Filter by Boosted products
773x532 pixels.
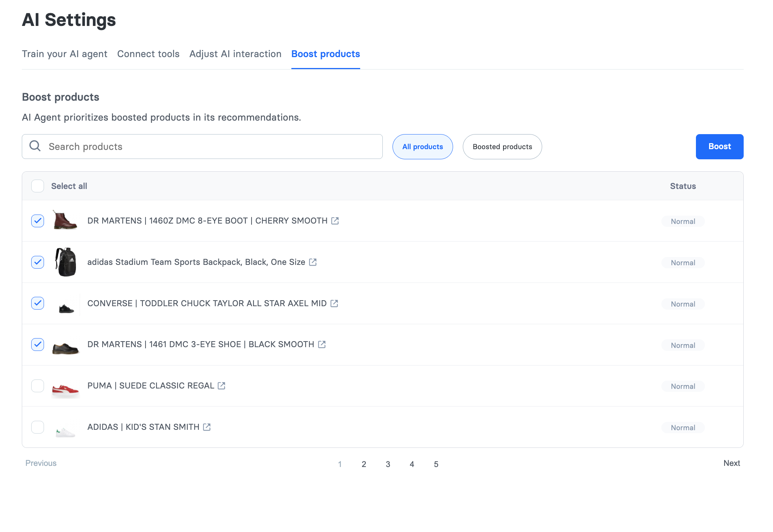point(502,147)
